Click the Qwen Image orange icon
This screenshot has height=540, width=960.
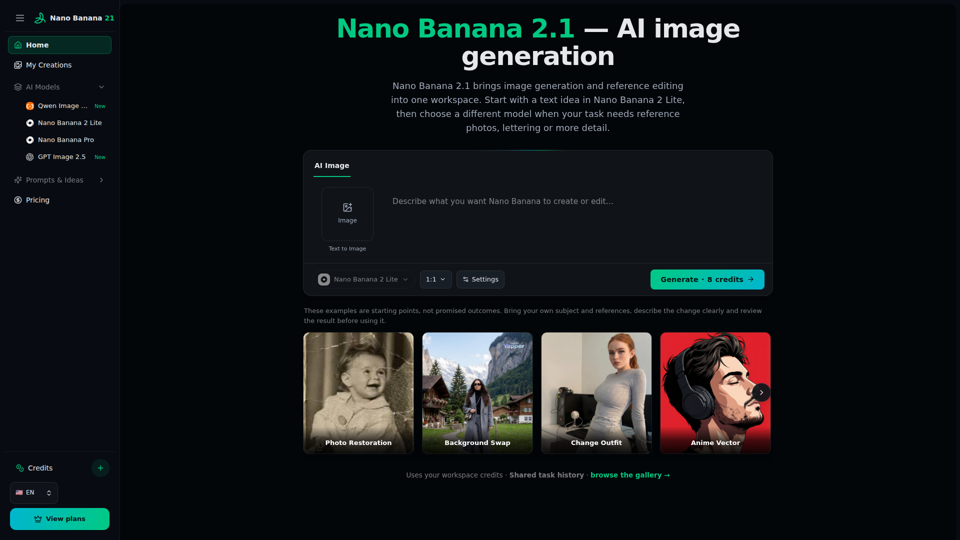click(29, 106)
